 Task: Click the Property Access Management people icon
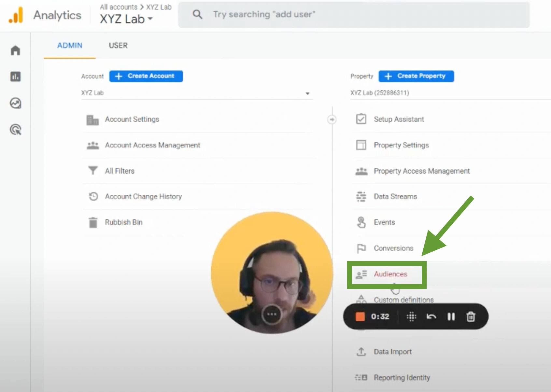coord(361,171)
